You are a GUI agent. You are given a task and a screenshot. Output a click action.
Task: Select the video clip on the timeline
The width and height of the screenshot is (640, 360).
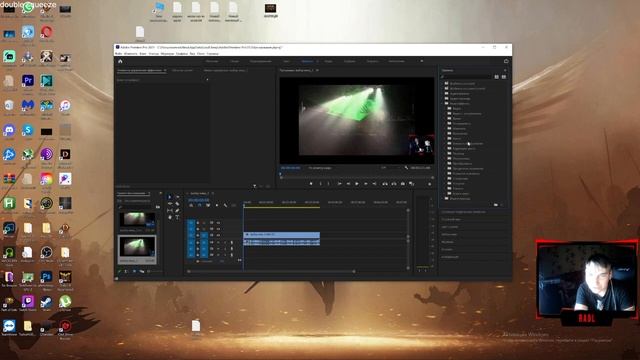(282, 235)
